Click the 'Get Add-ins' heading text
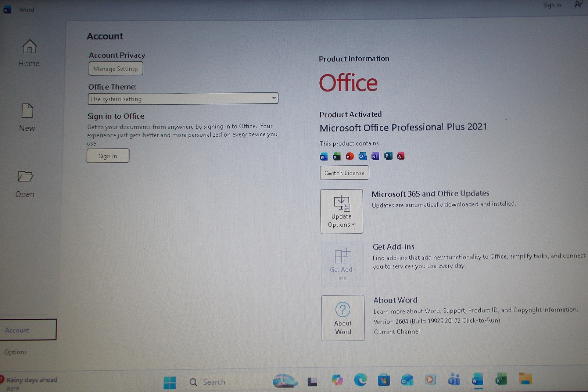 (x=393, y=247)
